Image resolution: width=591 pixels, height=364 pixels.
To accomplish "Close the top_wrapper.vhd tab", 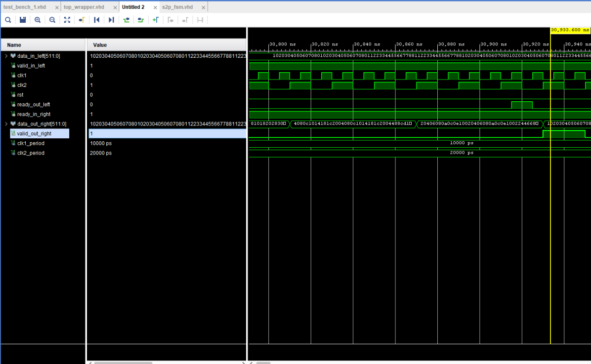I will point(115,7).
